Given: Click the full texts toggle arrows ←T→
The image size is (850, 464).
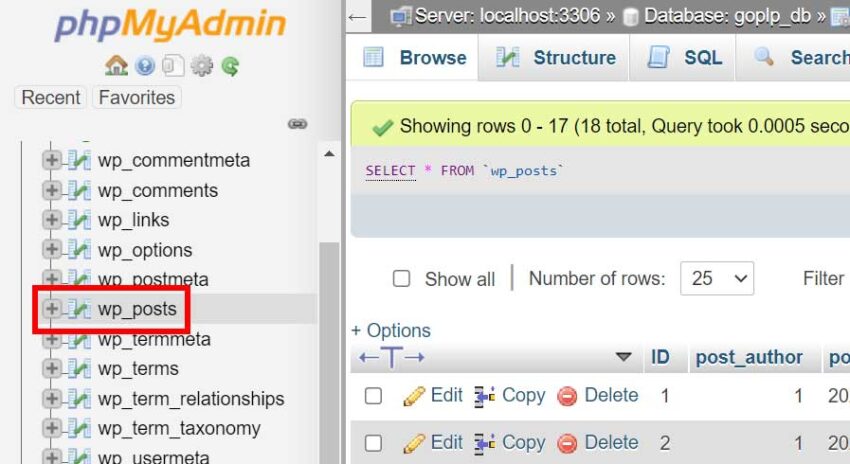Looking at the screenshot, I should pos(391,357).
